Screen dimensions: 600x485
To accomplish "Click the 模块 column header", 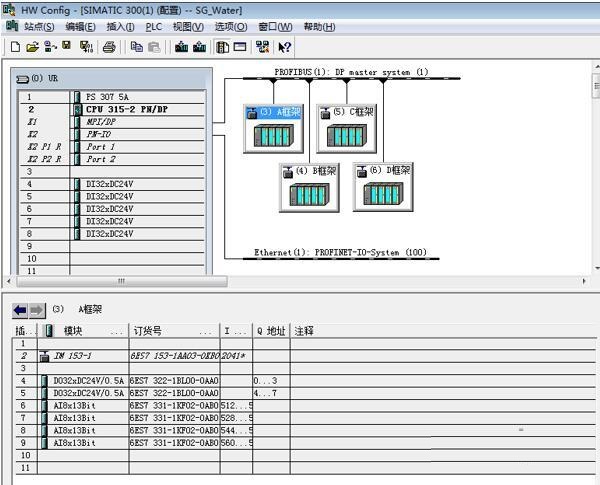I will 83,331.
